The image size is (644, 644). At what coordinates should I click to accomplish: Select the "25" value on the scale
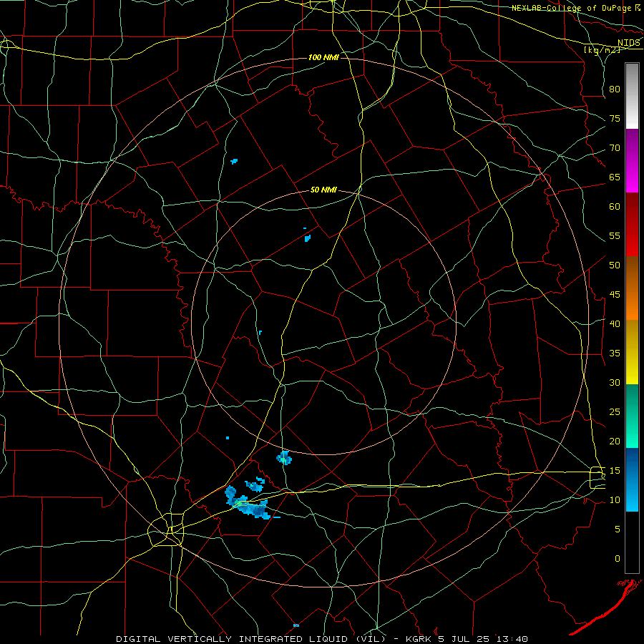615,412
